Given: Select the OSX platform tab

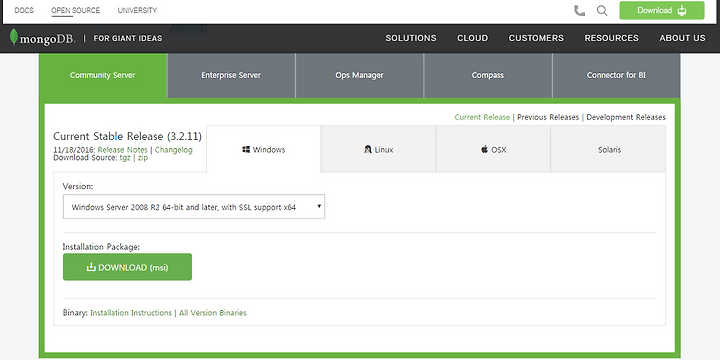Looking at the screenshot, I should (493, 149).
